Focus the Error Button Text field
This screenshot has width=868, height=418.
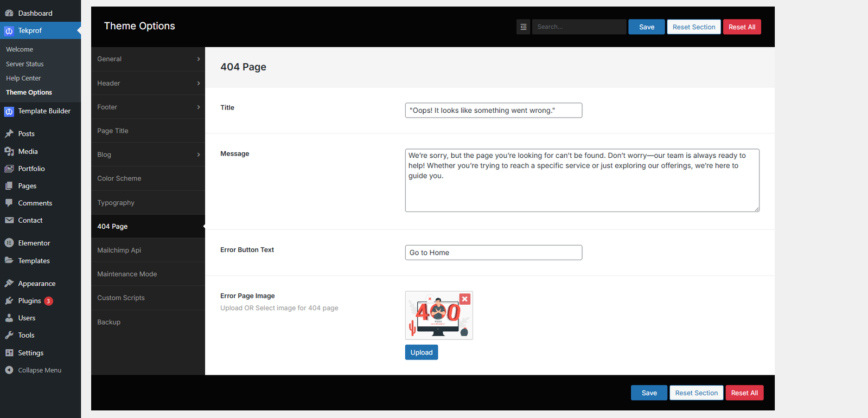(493, 253)
